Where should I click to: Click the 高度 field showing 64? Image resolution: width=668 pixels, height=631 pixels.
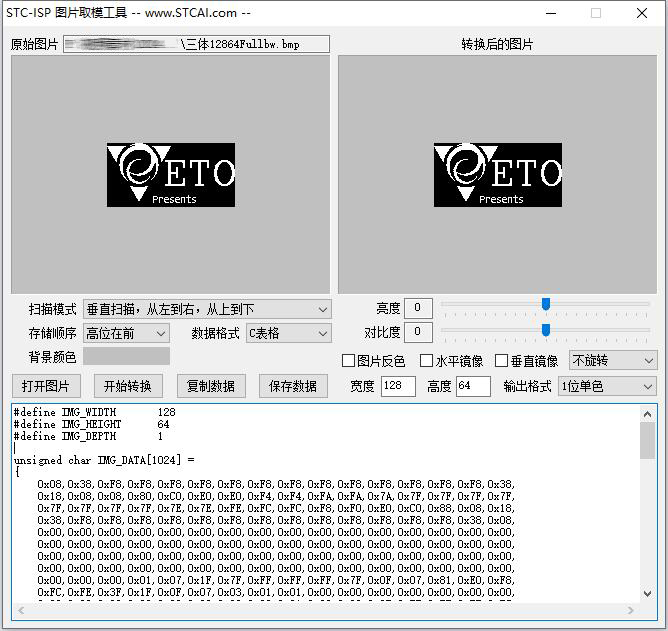pos(473,386)
